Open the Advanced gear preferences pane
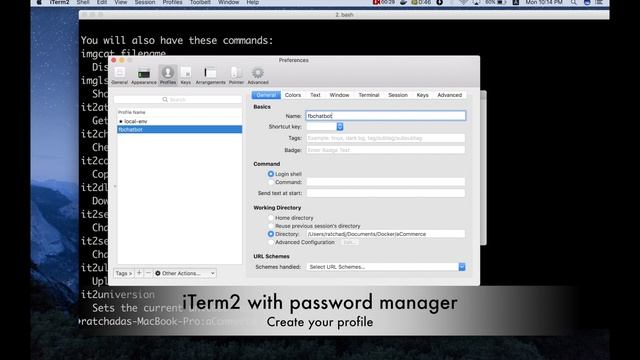640x360 pixels. tap(258, 76)
